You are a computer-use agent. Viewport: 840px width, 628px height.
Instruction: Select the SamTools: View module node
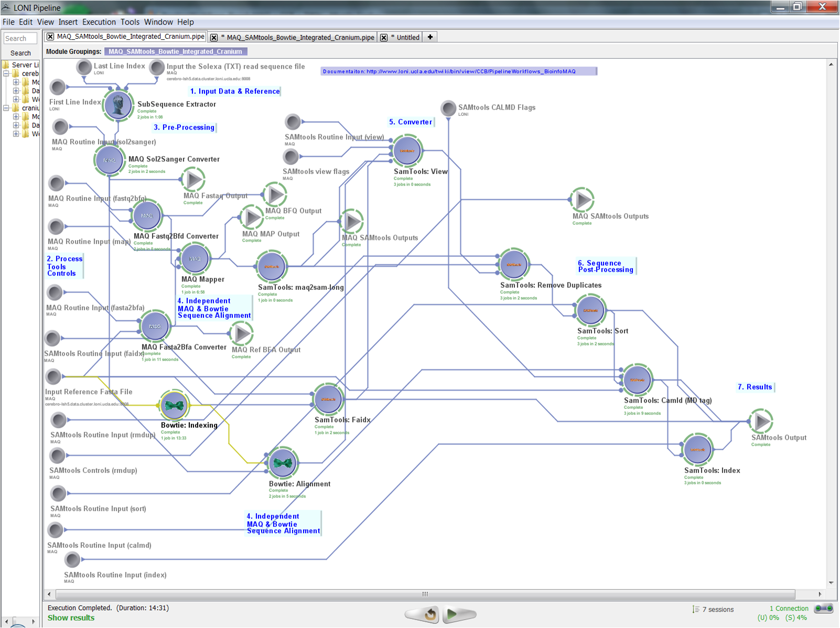(x=407, y=151)
